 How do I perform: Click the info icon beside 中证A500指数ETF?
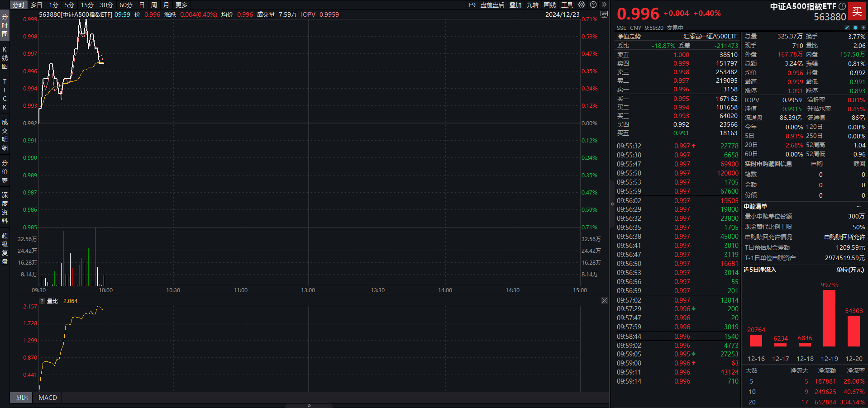[x=842, y=6]
